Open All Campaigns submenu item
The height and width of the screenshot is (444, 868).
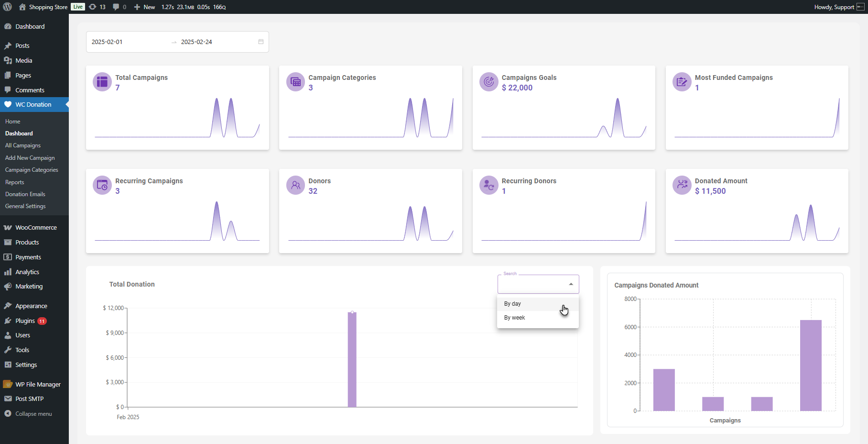tap(23, 145)
